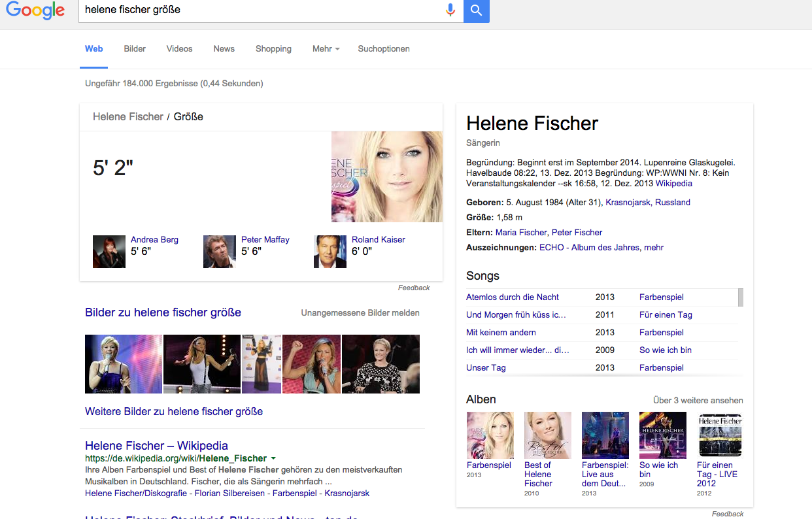Open the So wie ich bin album cover
The height and width of the screenshot is (519, 812).
(663, 435)
